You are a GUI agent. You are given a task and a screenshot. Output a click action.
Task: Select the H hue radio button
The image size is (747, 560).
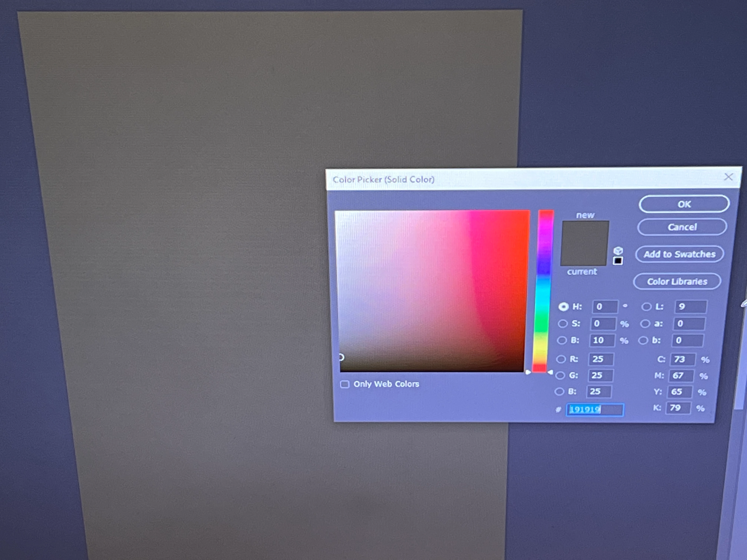click(563, 306)
